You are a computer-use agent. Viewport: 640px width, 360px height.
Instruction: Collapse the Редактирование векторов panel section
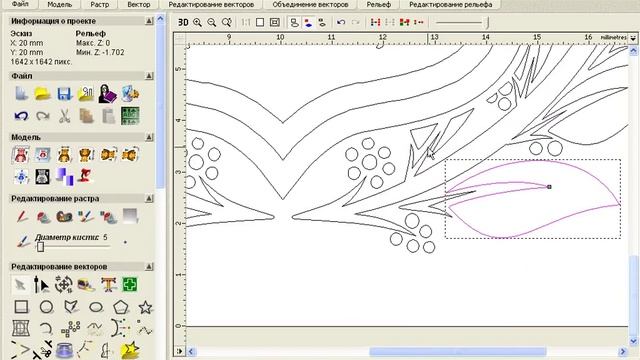click(149, 267)
